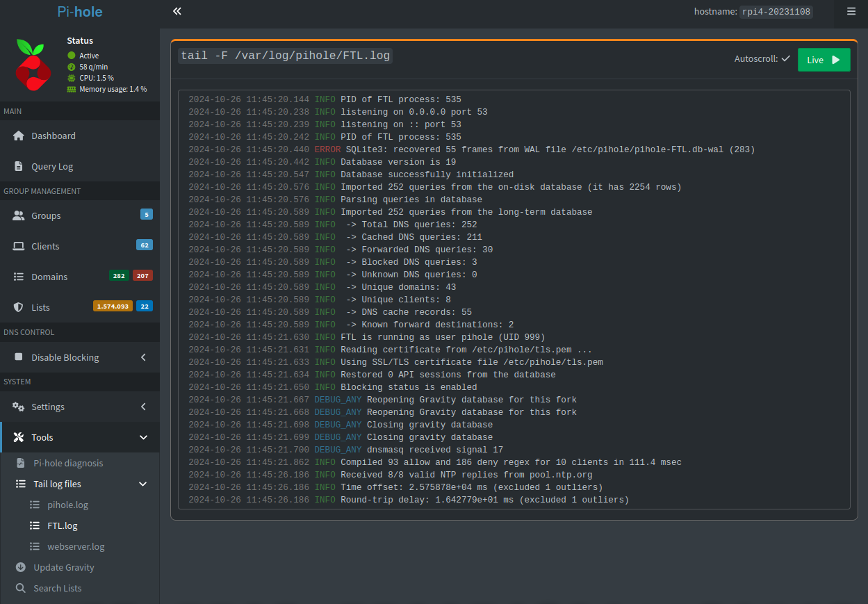Click the Update Gravity download icon

[x=21, y=567]
